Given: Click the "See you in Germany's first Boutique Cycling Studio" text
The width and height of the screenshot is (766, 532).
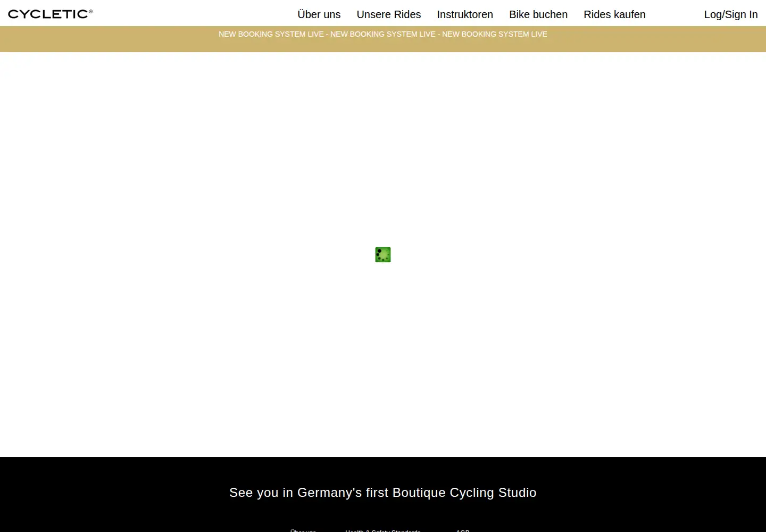Looking at the screenshot, I should click(x=383, y=493).
